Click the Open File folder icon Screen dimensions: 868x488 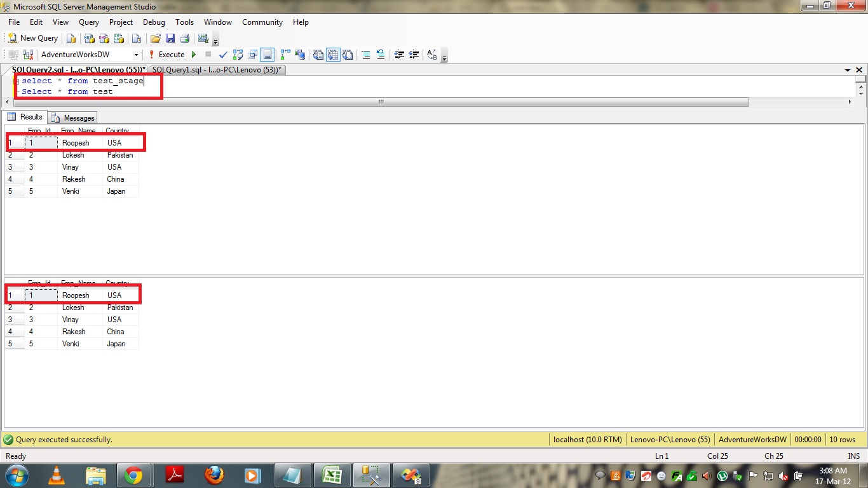[155, 38]
